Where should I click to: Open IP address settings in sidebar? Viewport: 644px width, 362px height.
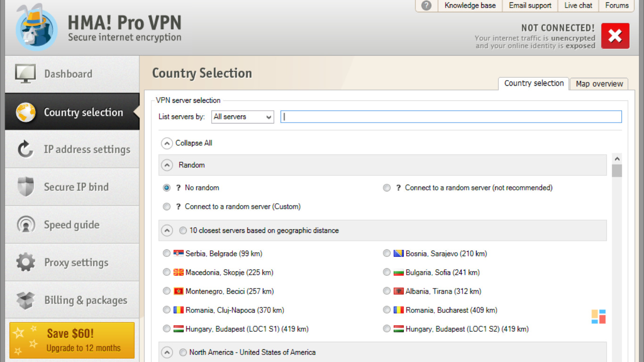(x=72, y=149)
